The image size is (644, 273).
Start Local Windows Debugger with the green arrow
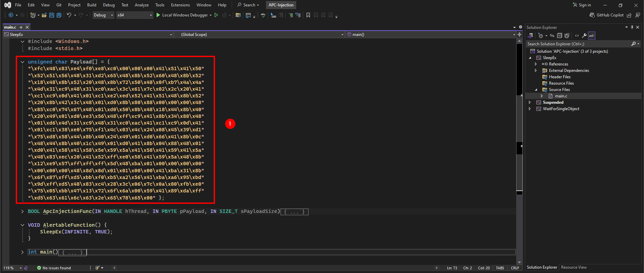pos(158,15)
